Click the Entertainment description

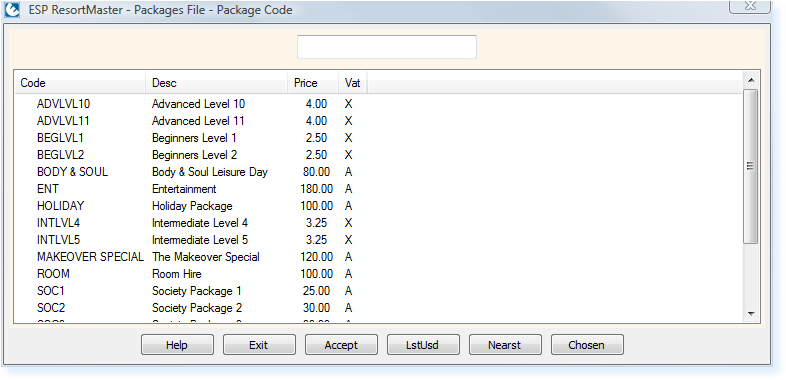pos(184,189)
